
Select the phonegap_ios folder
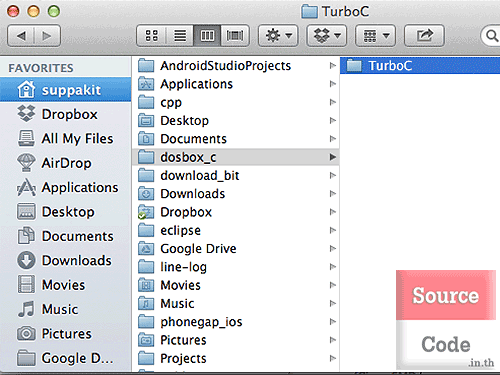point(236,322)
